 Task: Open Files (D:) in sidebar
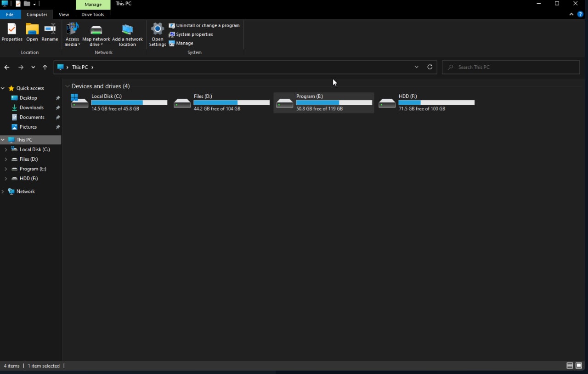(28, 159)
